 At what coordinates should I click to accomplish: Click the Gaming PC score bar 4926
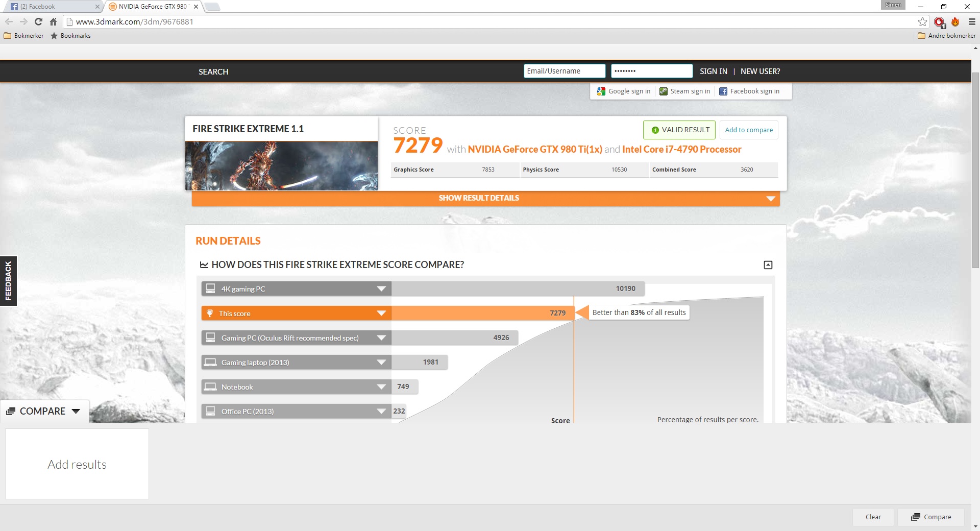[455, 337]
